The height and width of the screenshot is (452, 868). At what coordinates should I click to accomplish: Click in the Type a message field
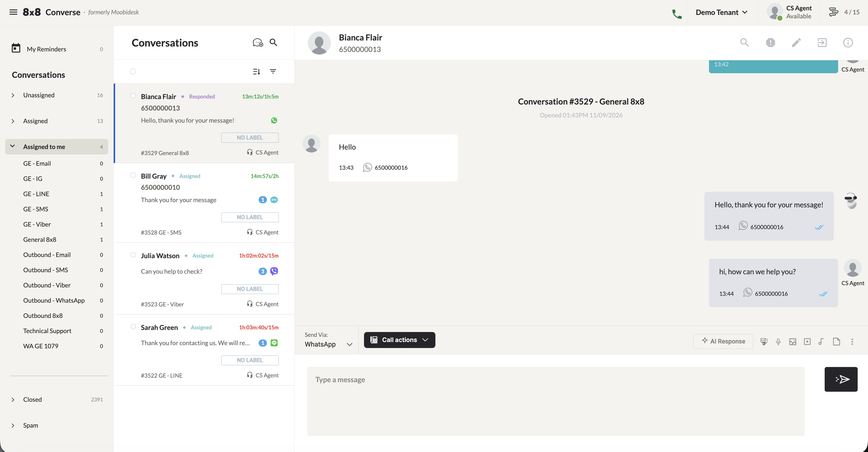pos(556,401)
